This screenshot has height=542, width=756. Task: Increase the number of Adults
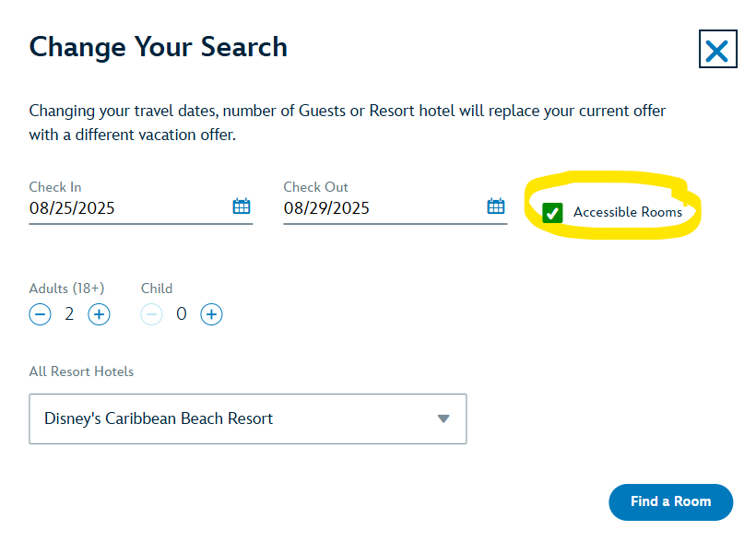[99, 314]
